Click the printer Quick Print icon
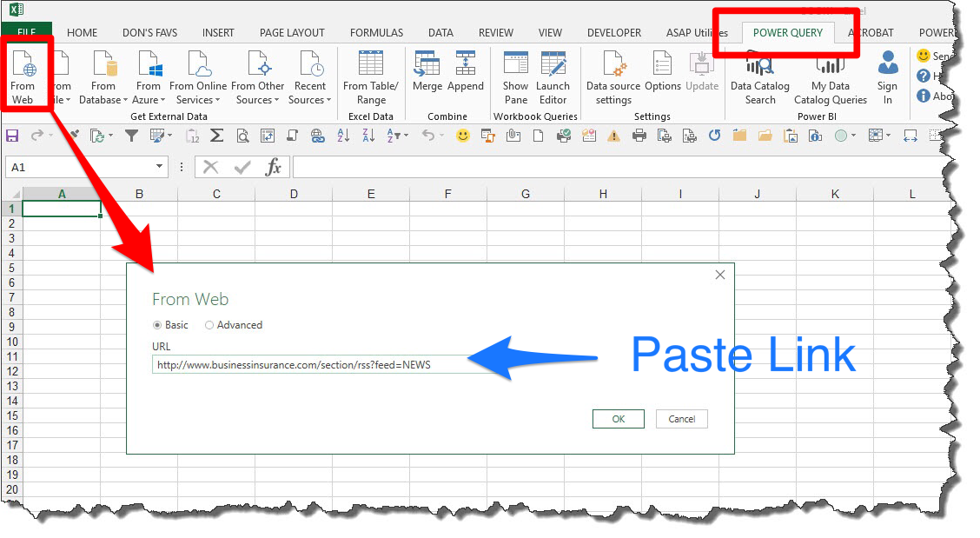 (639, 135)
